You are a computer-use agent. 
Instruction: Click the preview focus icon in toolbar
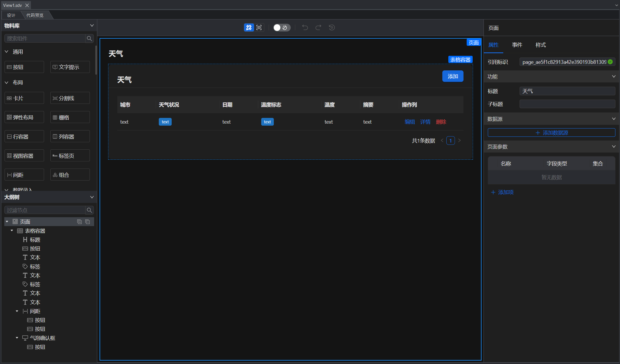(x=259, y=27)
